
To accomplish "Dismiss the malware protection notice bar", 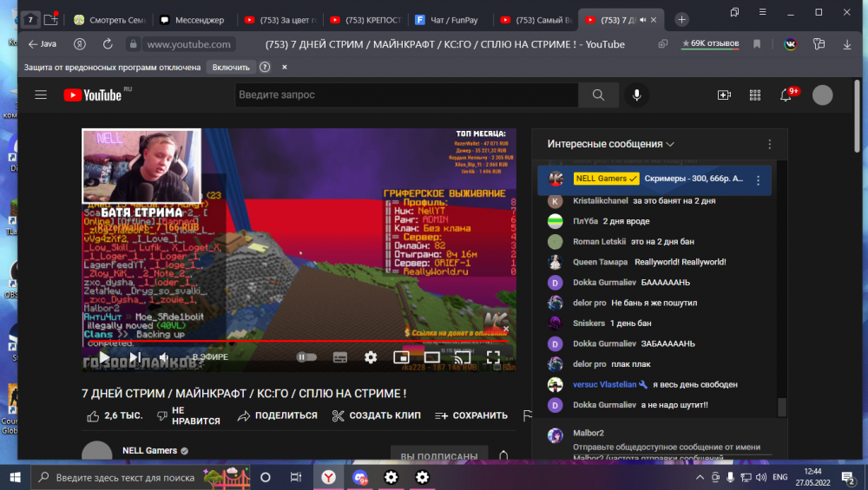I will pos(285,68).
